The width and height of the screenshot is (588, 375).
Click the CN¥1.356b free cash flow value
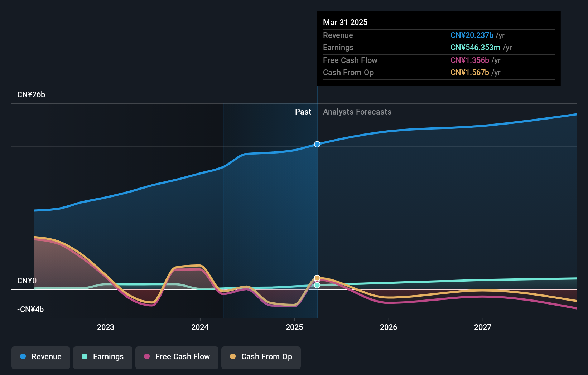click(470, 60)
